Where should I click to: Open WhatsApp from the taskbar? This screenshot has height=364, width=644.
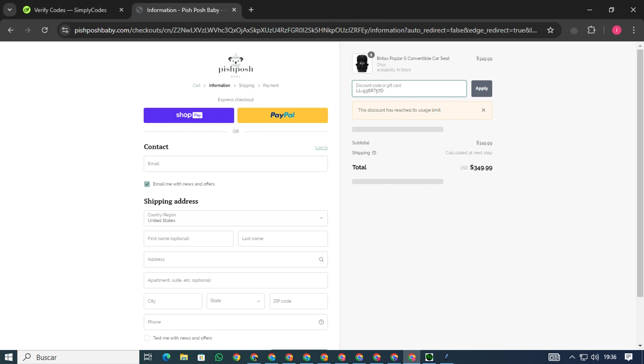click(x=219, y=357)
